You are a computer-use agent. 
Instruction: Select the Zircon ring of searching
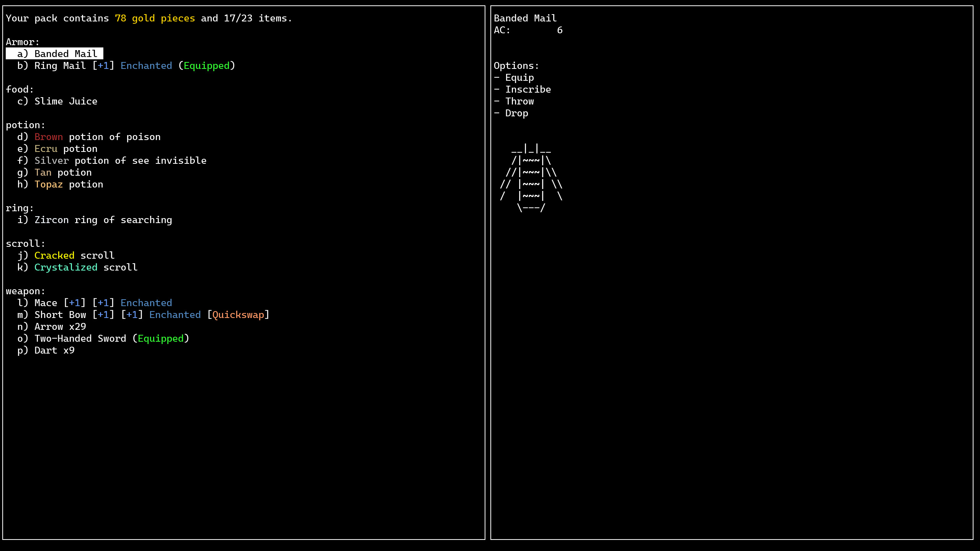click(x=94, y=220)
